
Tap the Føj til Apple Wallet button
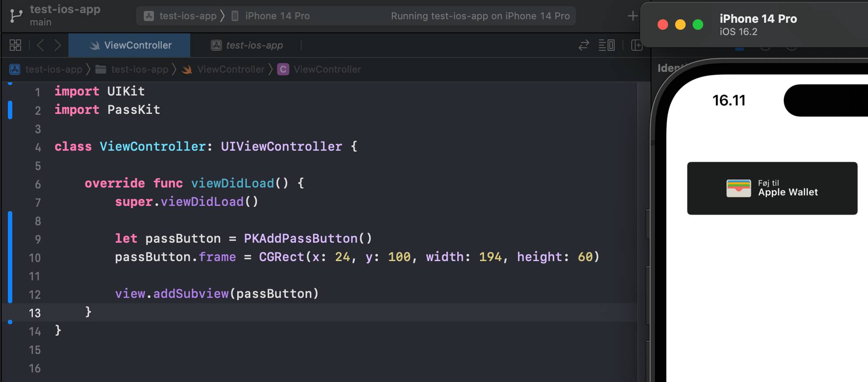point(772,188)
